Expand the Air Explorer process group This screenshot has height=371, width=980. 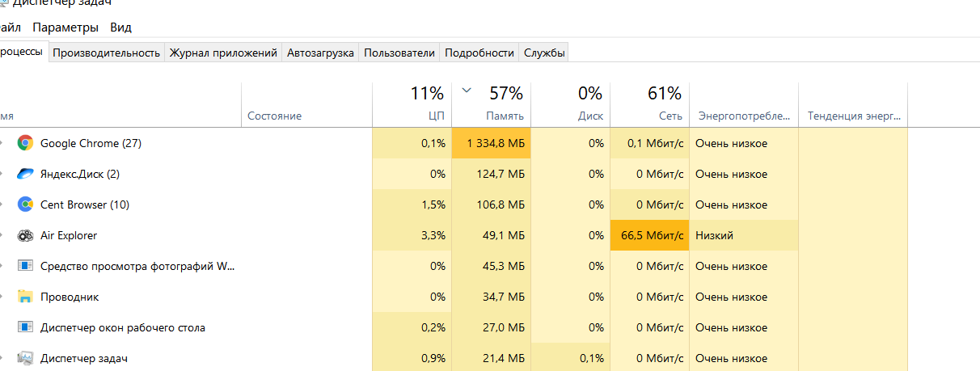[x=2, y=235]
